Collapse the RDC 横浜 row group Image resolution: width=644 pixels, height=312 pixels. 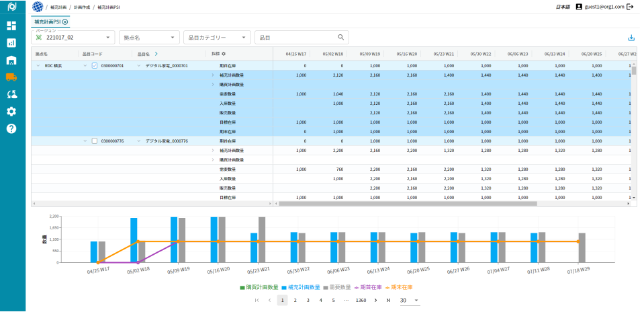point(38,66)
